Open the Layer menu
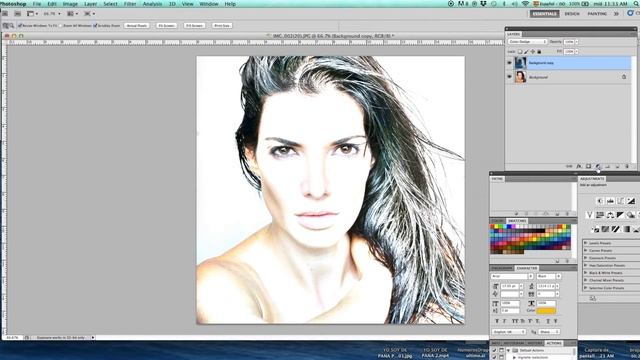 point(90,4)
